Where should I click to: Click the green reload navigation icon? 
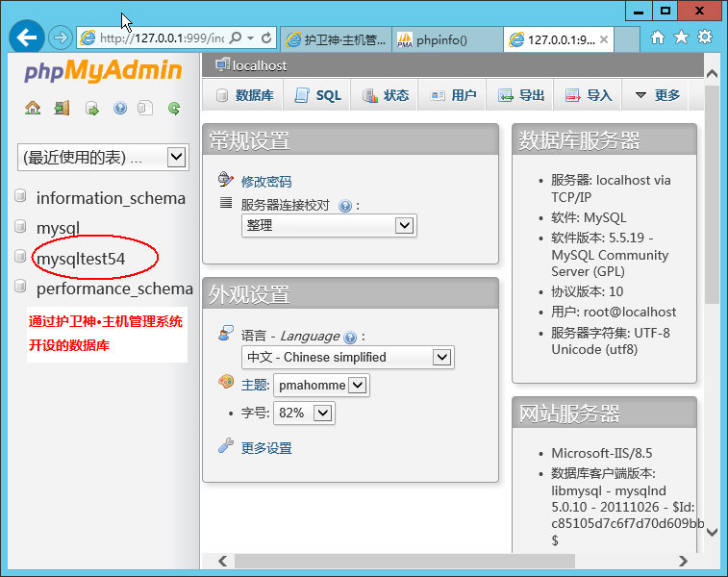[x=174, y=108]
